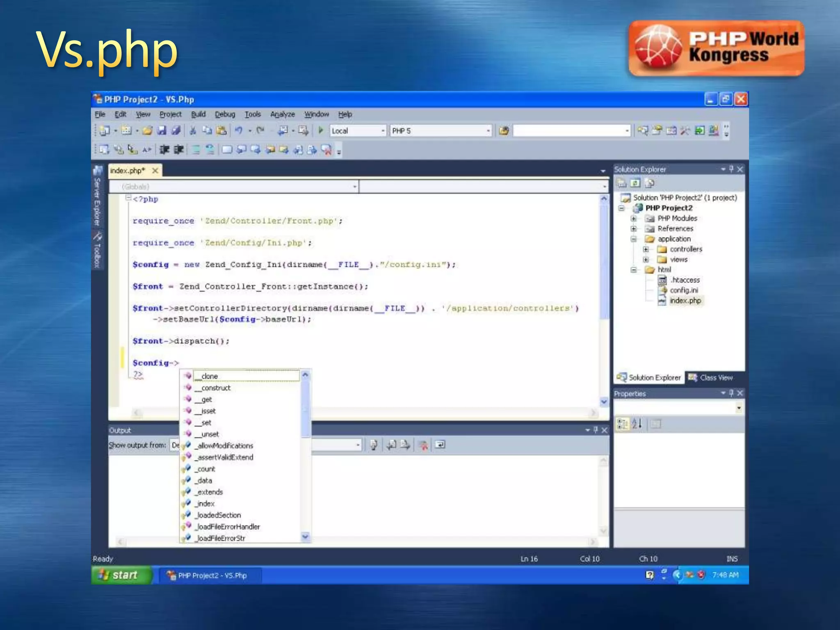
Task: Expand the controllers folder
Action: coord(646,249)
